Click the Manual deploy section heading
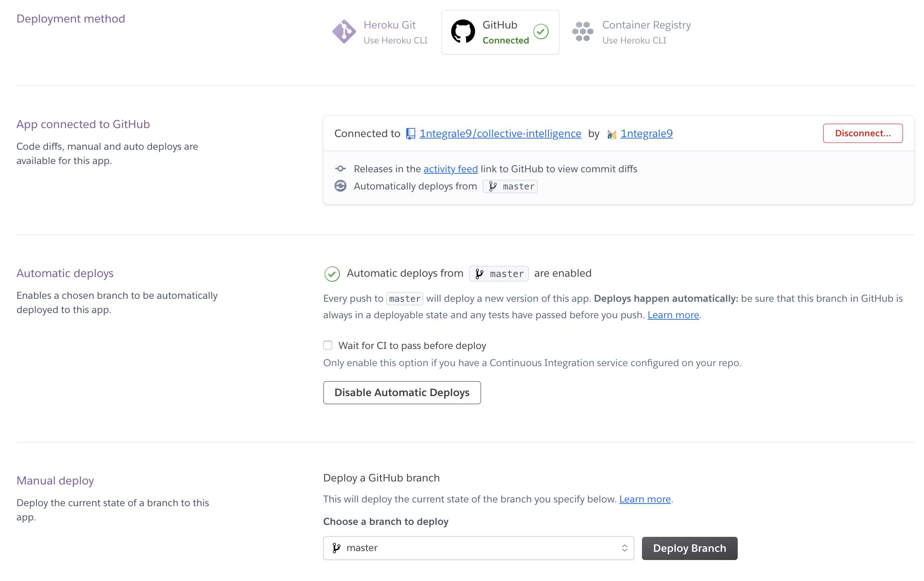This screenshot has height=581, width=924. pyautogui.click(x=55, y=480)
